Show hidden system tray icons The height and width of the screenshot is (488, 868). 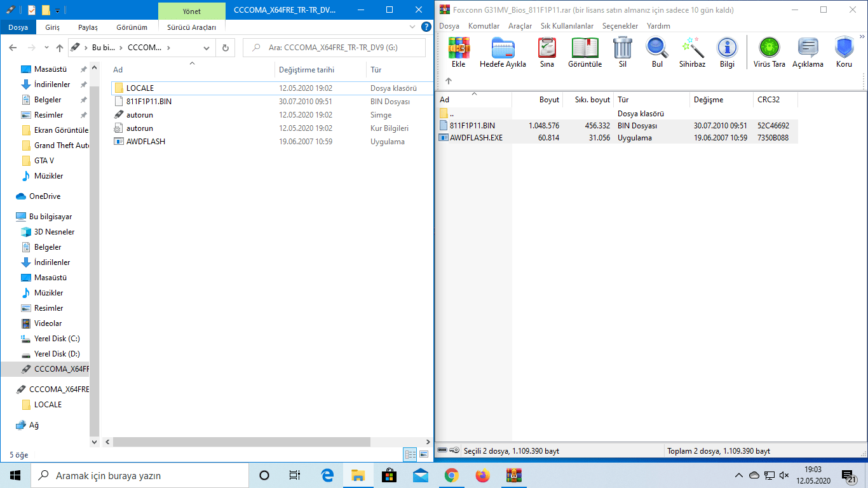tap(738, 475)
